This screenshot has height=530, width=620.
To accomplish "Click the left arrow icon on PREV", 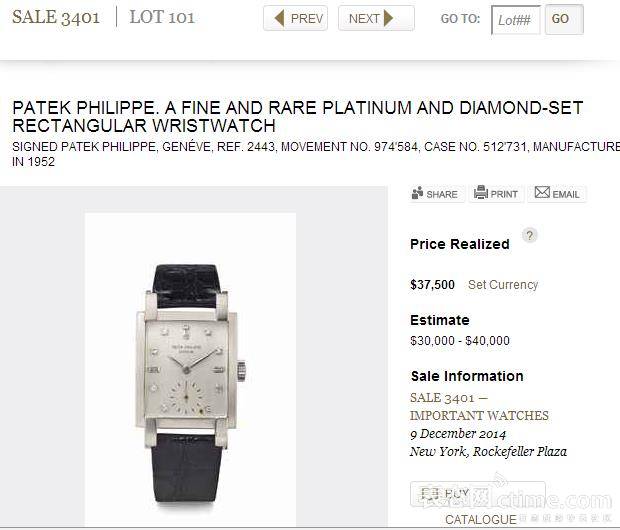I will (x=280, y=18).
